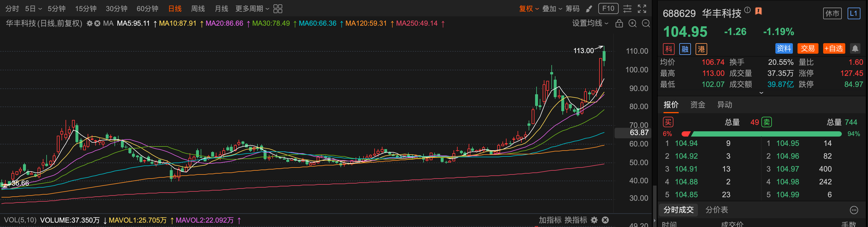Switch to 分价表 price distribution tab
The image size is (868, 227).
tap(717, 210)
